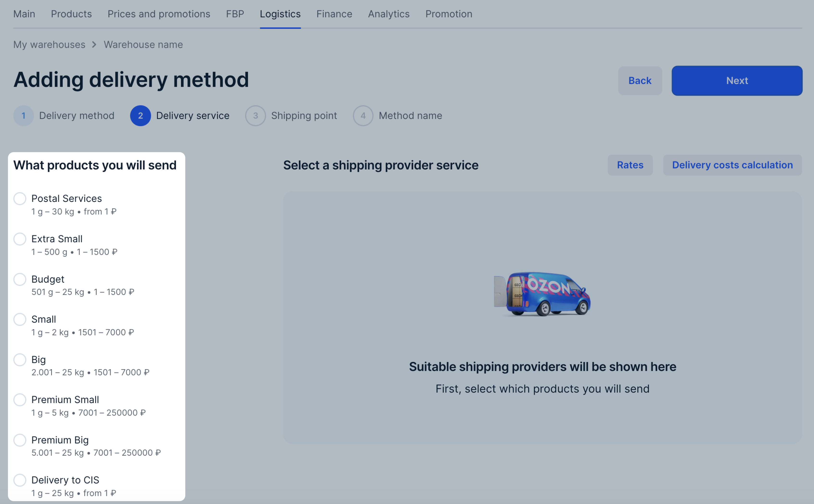814x504 pixels.
Task: Proceed with the Next button
Action: coord(737,81)
